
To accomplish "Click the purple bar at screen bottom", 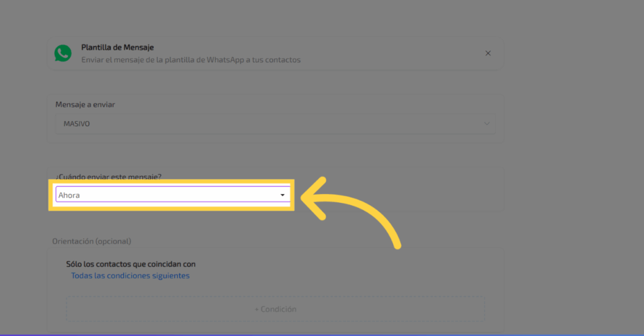I will pyautogui.click(x=322, y=335).
